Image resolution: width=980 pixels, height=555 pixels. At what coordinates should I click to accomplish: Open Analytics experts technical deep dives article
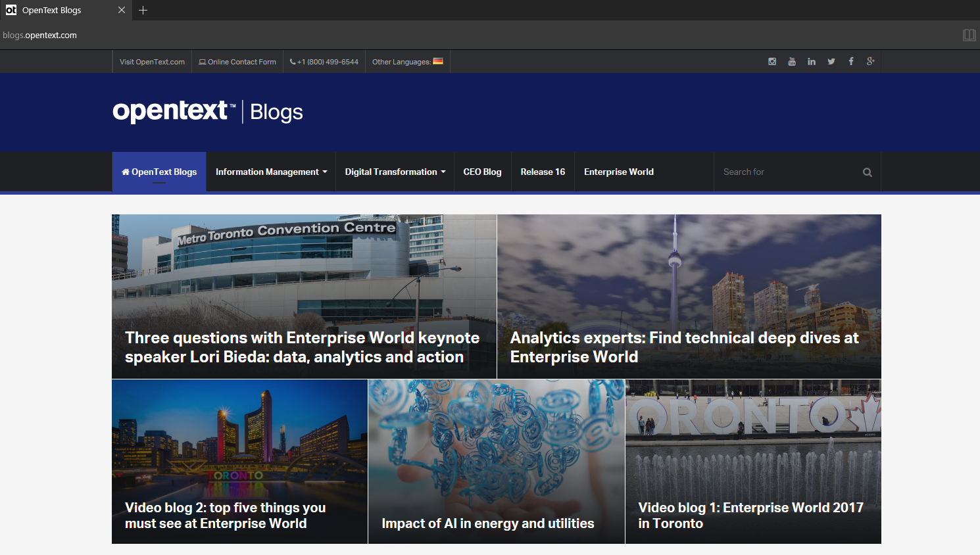tap(689, 297)
